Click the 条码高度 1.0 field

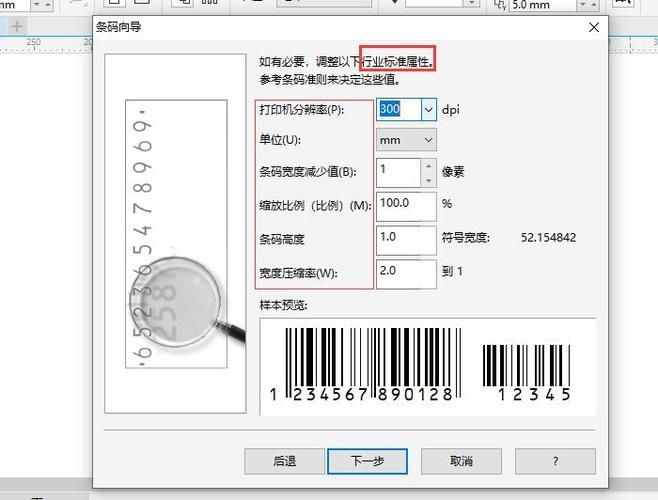pos(406,241)
